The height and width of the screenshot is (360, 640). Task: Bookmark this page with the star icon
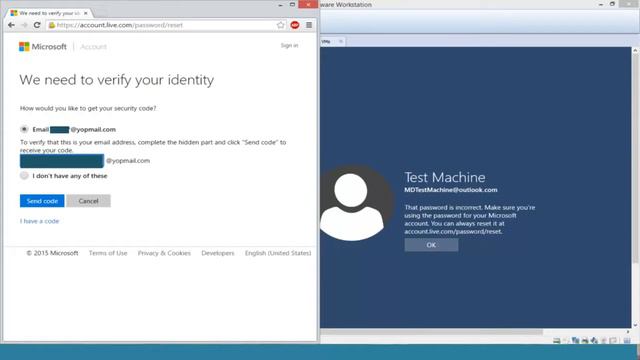[x=280, y=25]
